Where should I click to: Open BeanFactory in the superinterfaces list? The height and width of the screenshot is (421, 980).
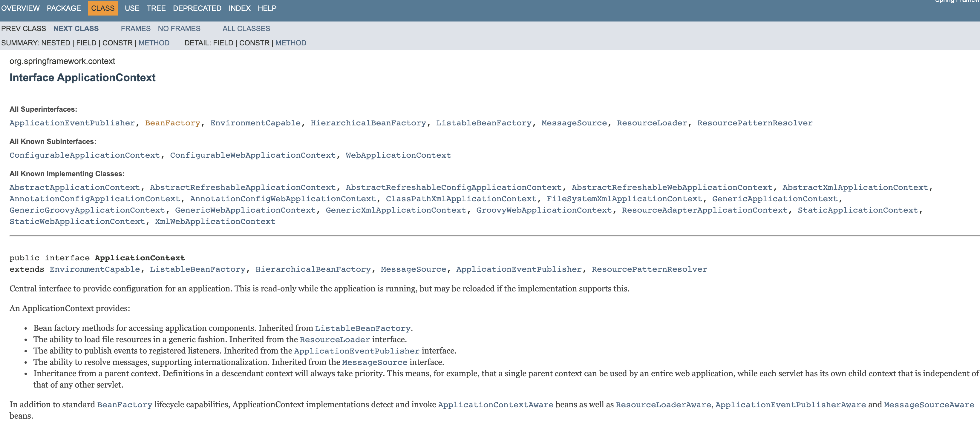tap(172, 123)
